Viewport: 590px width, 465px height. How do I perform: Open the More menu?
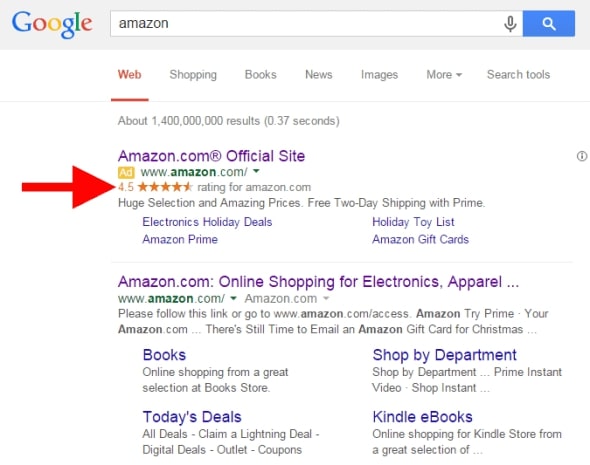click(x=444, y=74)
